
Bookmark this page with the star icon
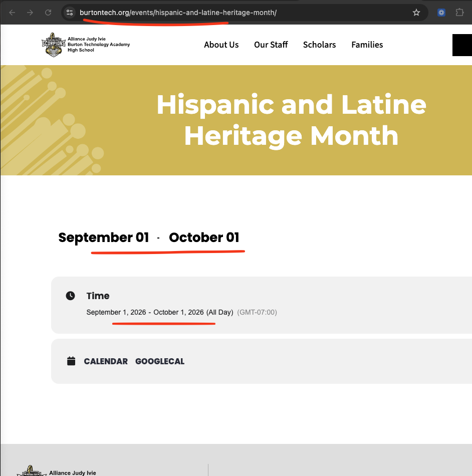416,13
